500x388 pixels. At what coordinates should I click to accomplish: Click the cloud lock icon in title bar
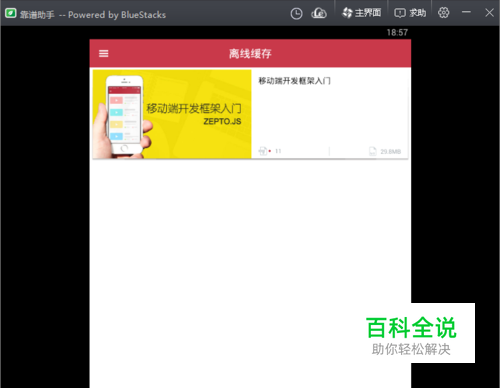click(319, 13)
